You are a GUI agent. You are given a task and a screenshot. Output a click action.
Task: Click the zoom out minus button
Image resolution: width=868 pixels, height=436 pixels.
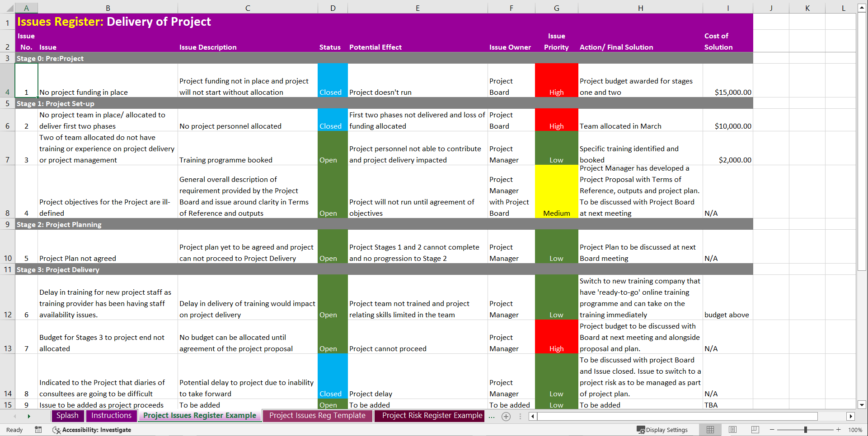[x=772, y=430]
